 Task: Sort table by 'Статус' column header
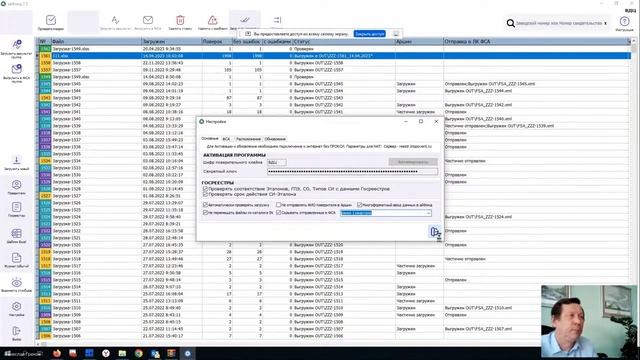point(344,42)
